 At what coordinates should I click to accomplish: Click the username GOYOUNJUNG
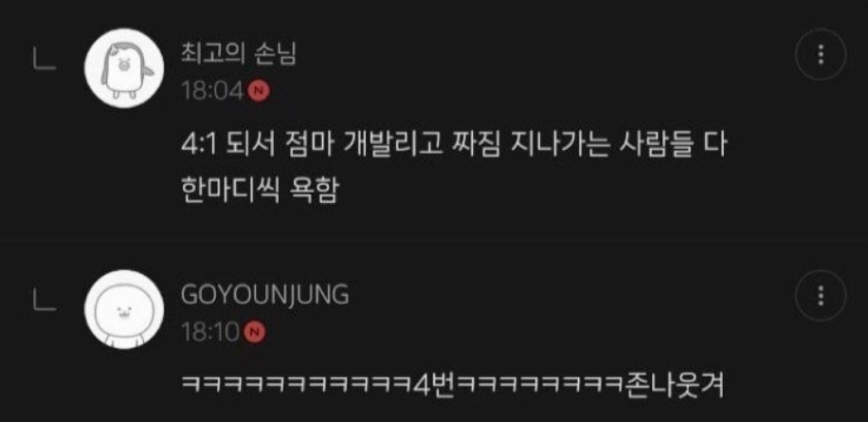pyautogui.click(x=265, y=295)
